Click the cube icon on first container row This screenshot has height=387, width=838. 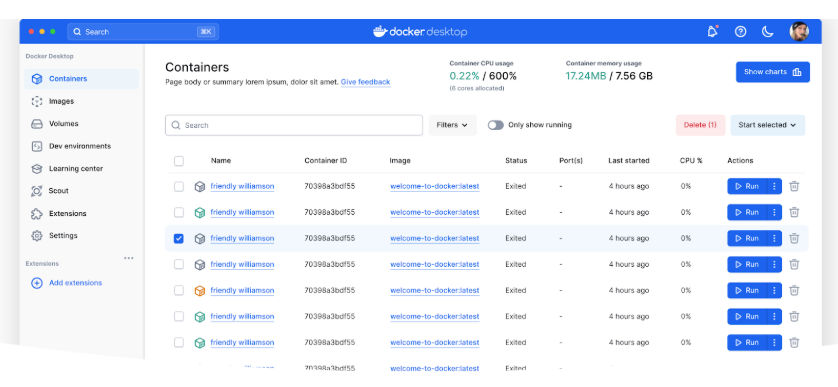[200, 187]
